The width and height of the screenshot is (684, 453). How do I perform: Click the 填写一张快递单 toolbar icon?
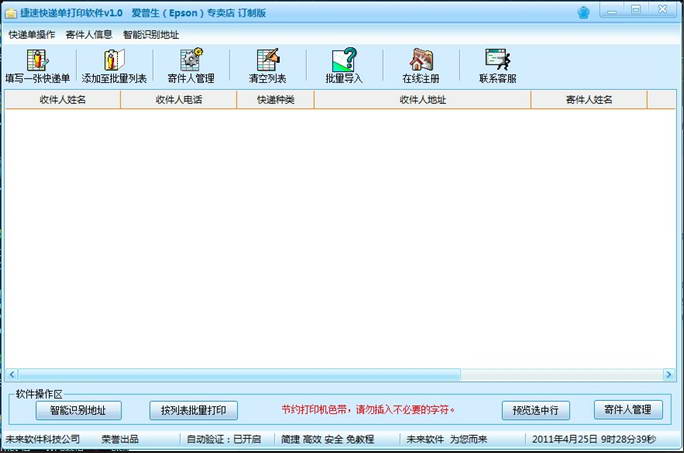(38, 65)
